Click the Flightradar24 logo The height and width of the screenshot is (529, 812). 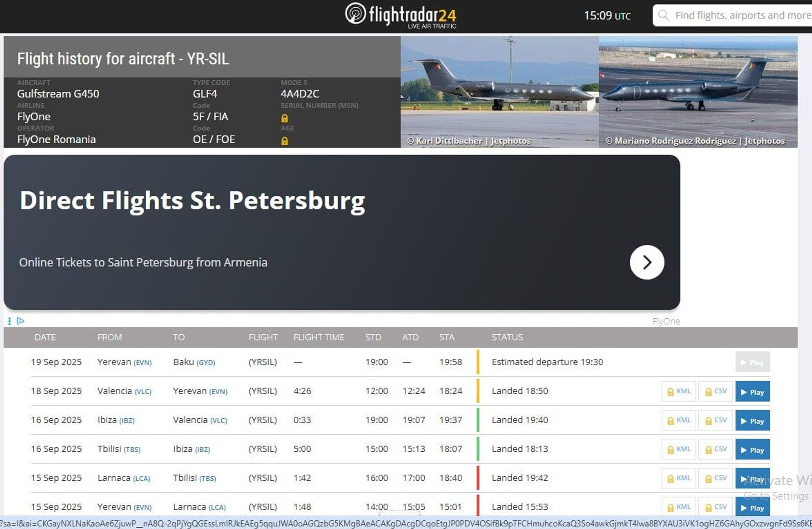coord(400,16)
